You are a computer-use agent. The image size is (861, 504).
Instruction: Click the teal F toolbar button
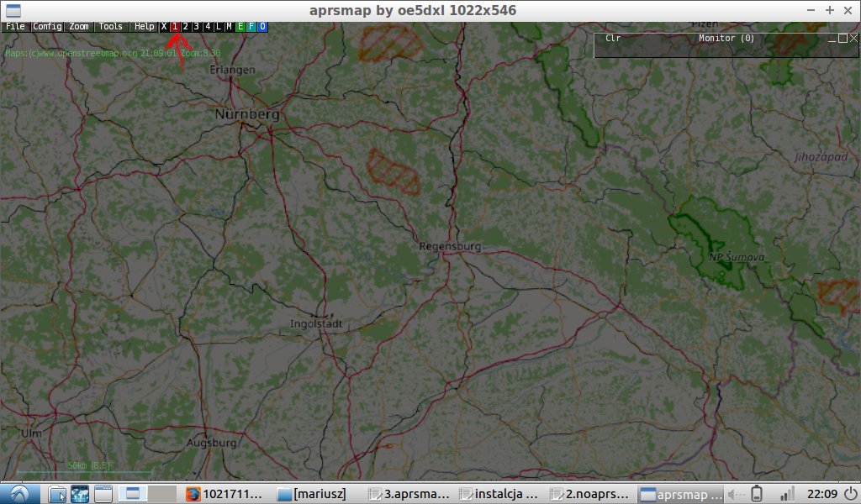tap(251, 26)
